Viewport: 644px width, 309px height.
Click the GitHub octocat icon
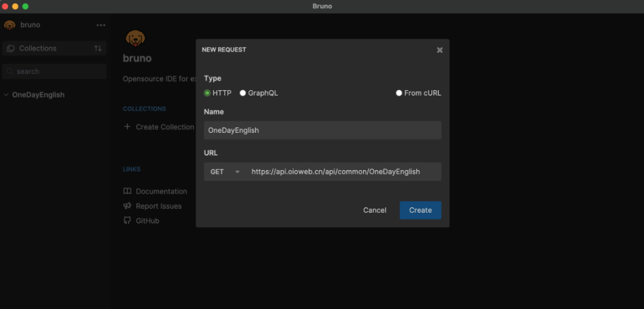point(127,221)
